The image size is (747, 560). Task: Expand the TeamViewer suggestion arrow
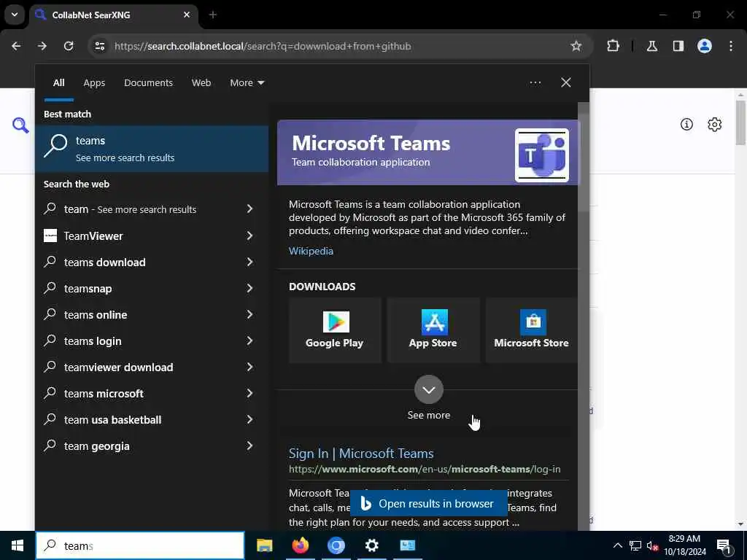pos(249,236)
